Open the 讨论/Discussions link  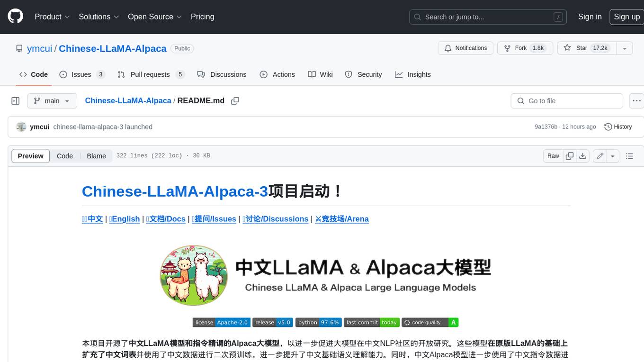(x=276, y=219)
